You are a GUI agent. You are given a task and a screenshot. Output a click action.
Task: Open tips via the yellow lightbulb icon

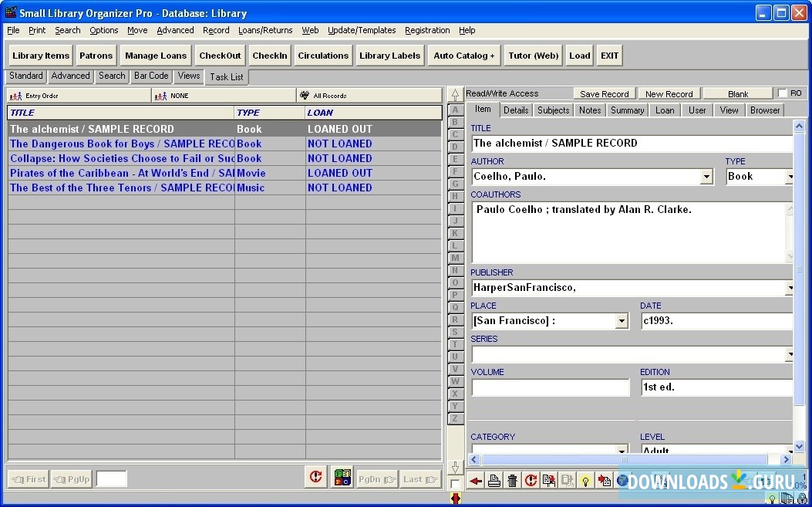pyautogui.click(x=586, y=480)
